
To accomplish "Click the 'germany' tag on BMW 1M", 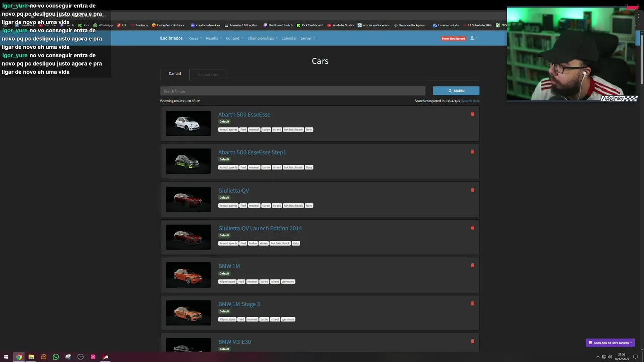I will pos(288,282).
